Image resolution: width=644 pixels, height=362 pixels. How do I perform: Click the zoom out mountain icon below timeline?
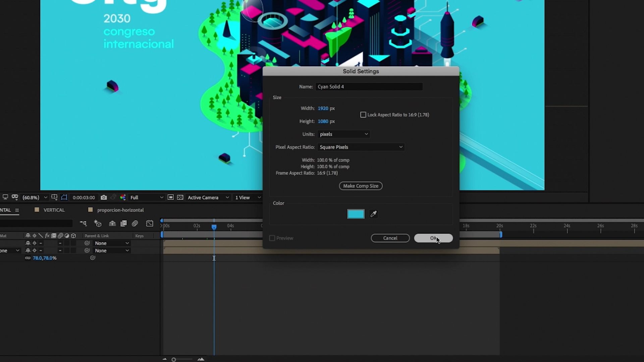tap(165, 359)
